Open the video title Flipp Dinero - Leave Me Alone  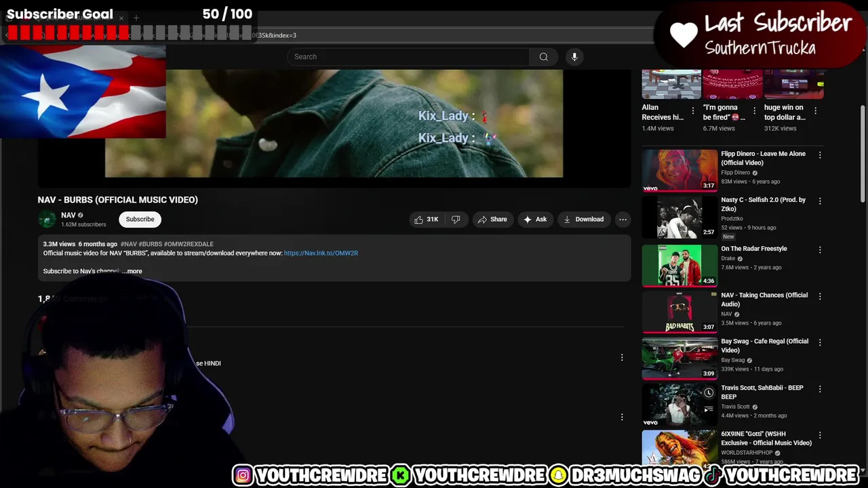(763, 158)
